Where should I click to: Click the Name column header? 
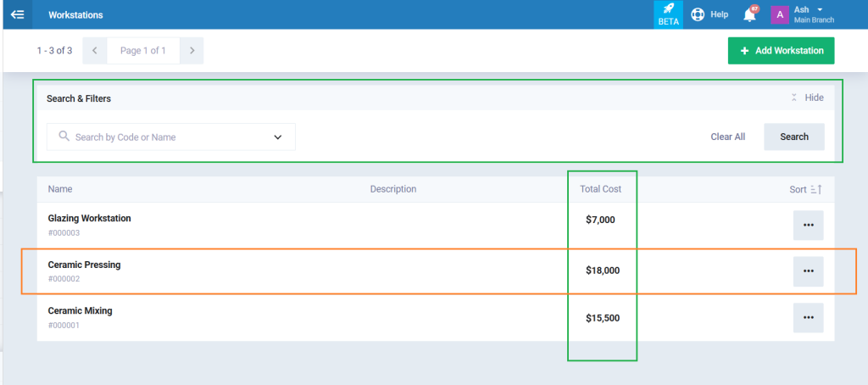60,189
